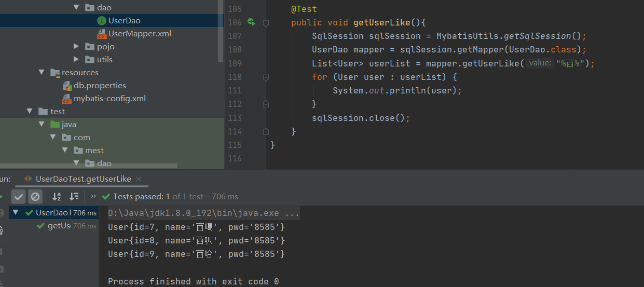Fold the for loop at line 110
The height and width of the screenshot is (287, 644).
tap(266, 77)
